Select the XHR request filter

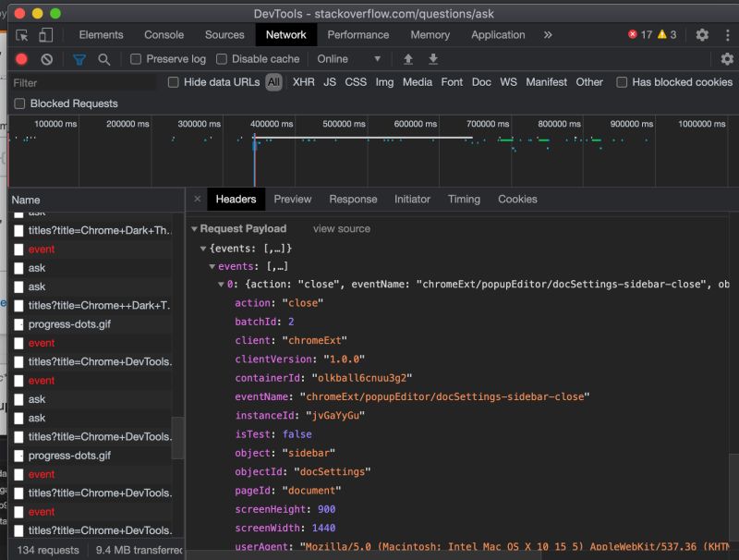pyautogui.click(x=302, y=81)
